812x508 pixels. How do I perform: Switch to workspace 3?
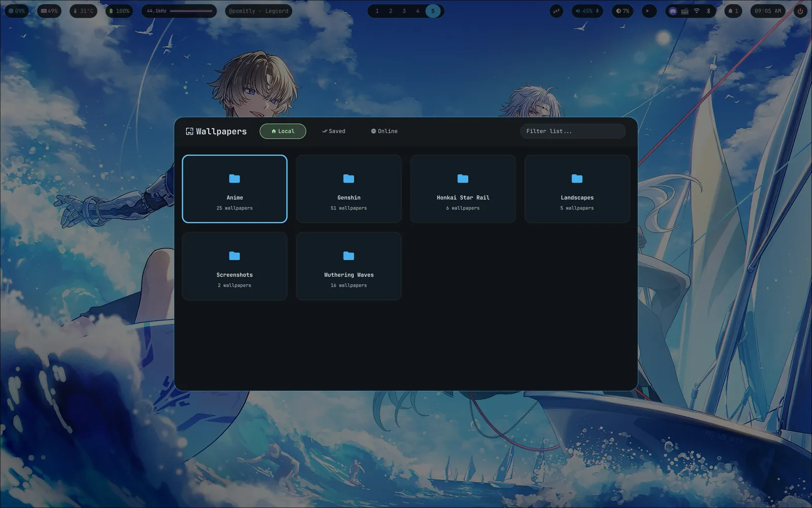[404, 11]
